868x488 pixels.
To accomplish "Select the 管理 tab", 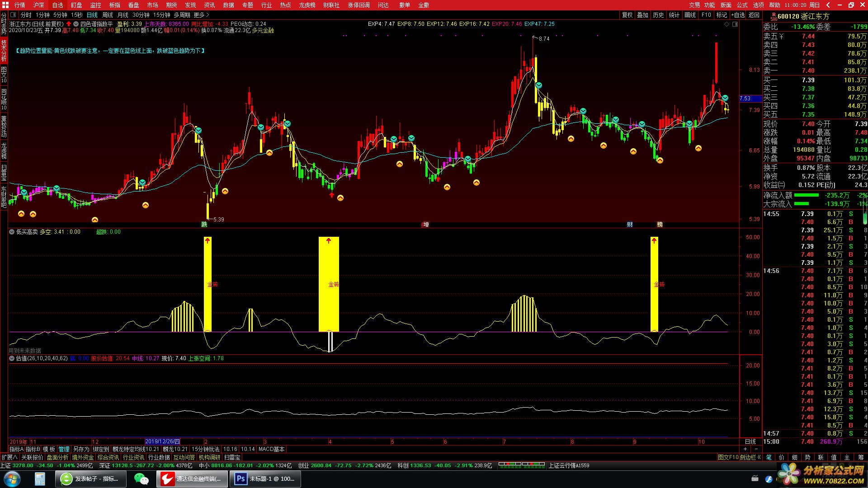I will [64, 449].
